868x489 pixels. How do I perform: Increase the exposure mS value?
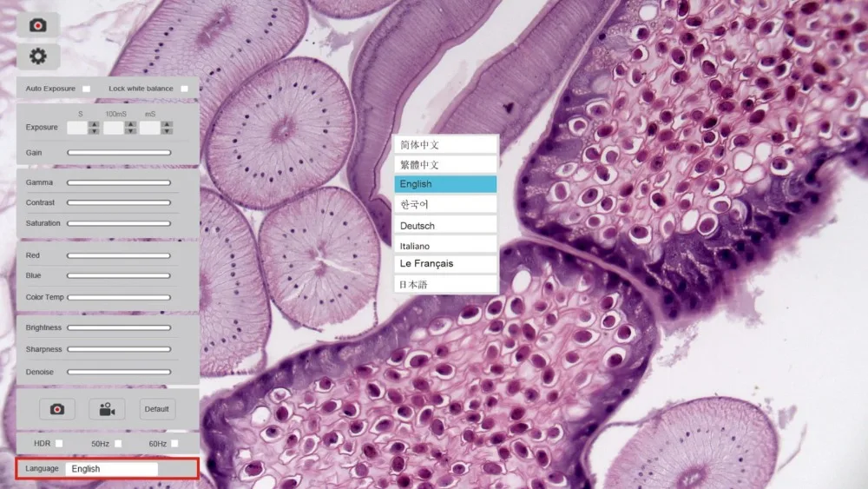pos(168,124)
